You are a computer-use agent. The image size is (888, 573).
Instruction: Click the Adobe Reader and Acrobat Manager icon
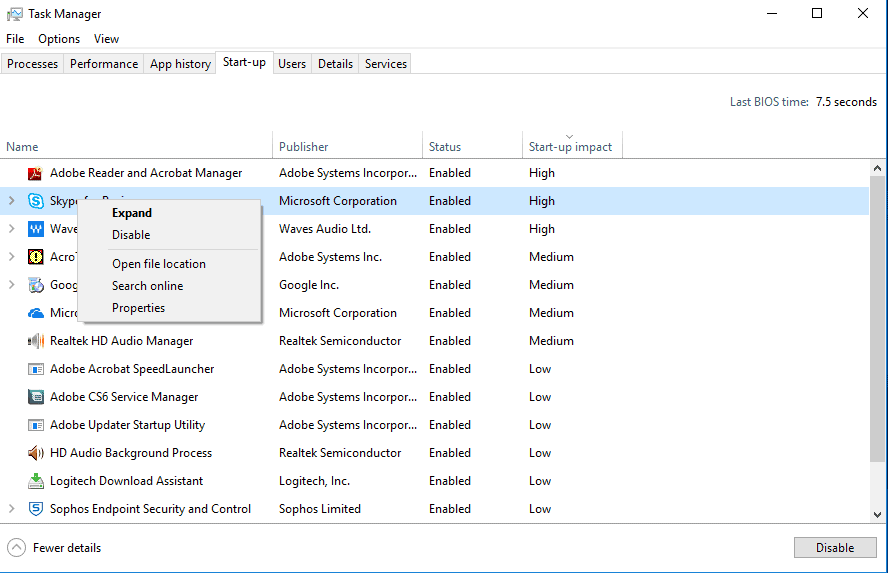tap(36, 173)
